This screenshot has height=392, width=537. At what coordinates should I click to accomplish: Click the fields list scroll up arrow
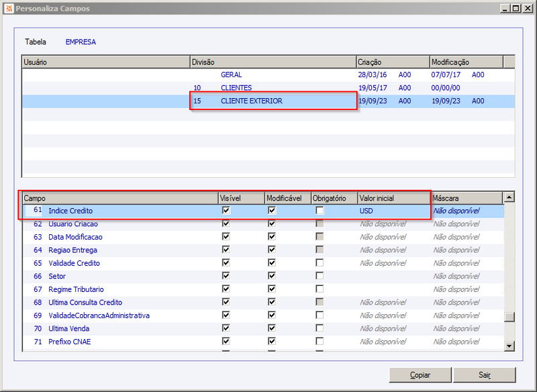(x=509, y=197)
